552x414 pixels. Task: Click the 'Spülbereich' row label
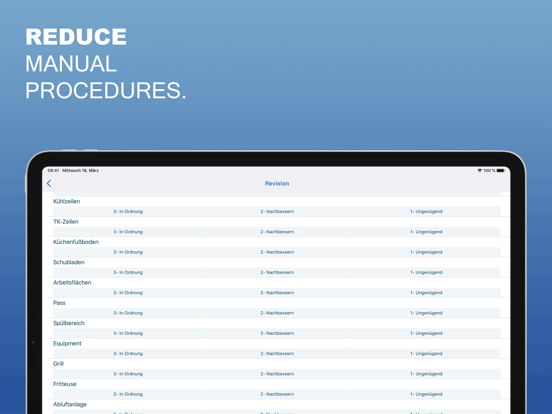pyautogui.click(x=69, y=323)
